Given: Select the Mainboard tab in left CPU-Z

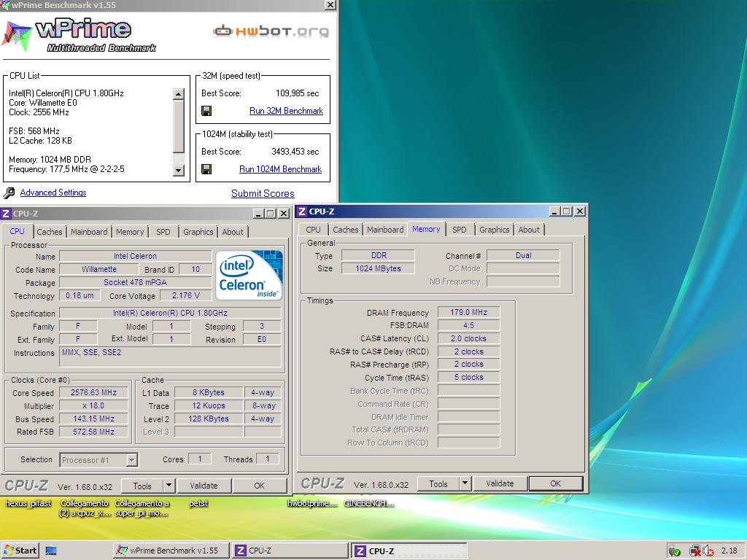Looking at the screenshot, I should tap(89, 232).
